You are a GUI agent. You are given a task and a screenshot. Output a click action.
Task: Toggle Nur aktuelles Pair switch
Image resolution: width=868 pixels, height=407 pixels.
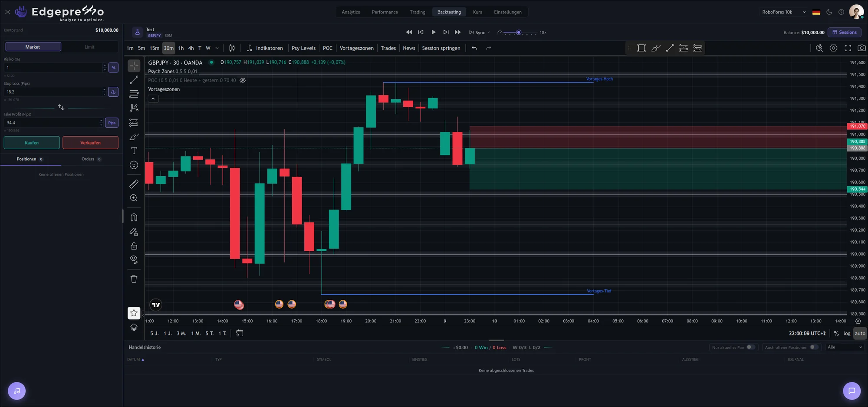(751, 347)
